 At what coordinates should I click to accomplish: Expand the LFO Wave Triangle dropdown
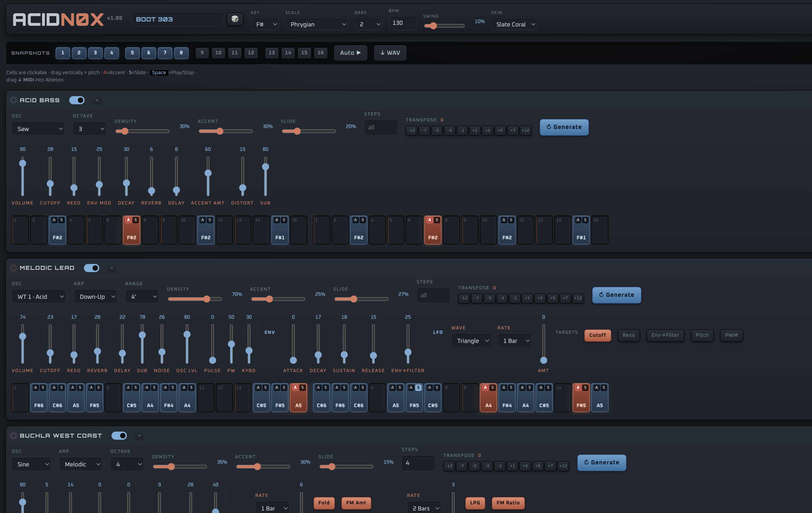point(471,341)
